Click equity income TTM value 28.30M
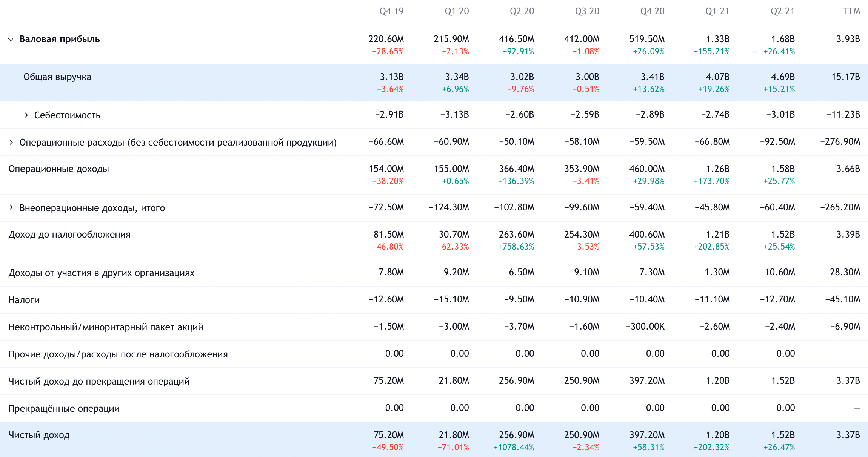 click(x=845, y=272)
